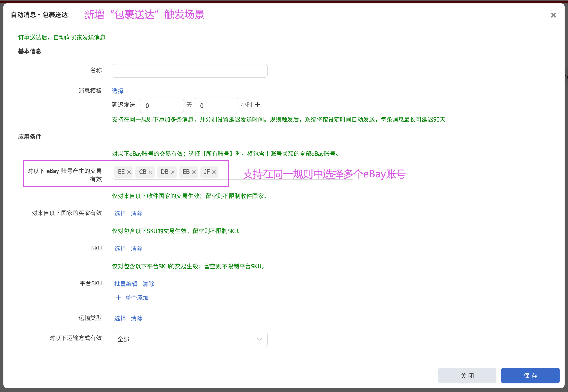
Task: Clear the SKU selection with 清除
Action: pos(136,248)
